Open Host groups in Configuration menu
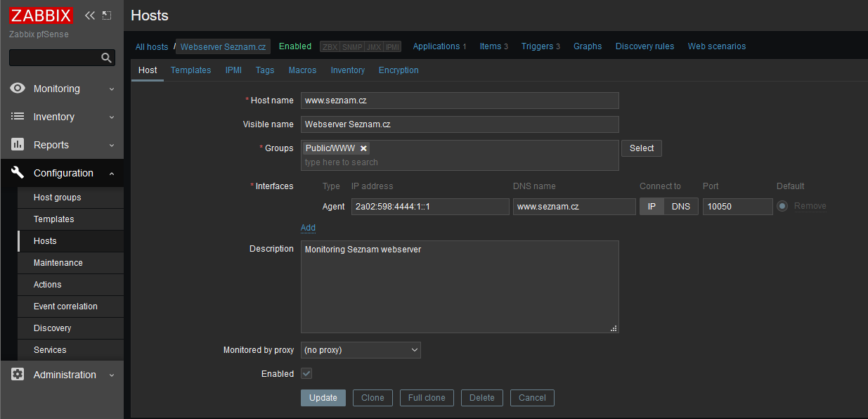 tap(70, 198)
